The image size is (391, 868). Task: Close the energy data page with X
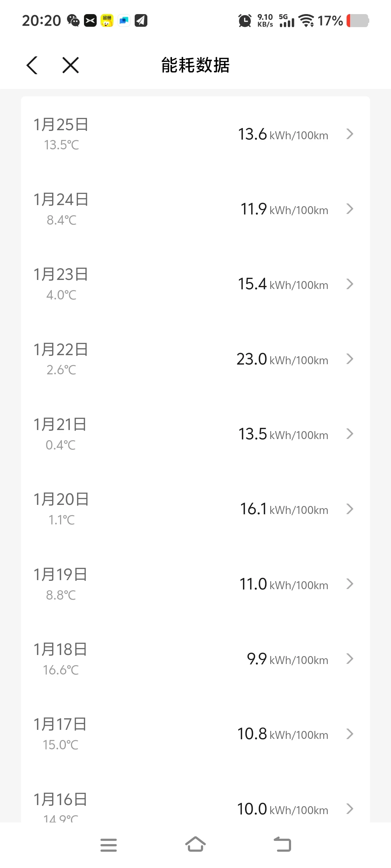[x=71, y=65]
